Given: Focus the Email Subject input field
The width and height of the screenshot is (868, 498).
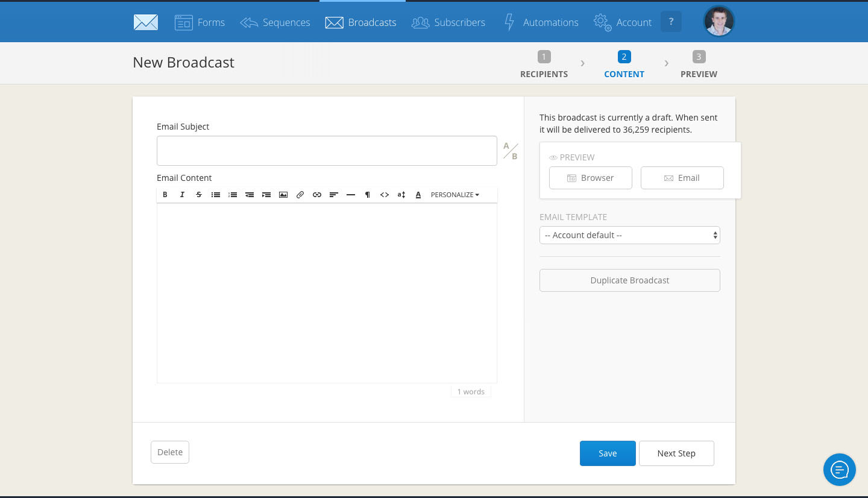Looking at the screenshot, I should (327, 151).
